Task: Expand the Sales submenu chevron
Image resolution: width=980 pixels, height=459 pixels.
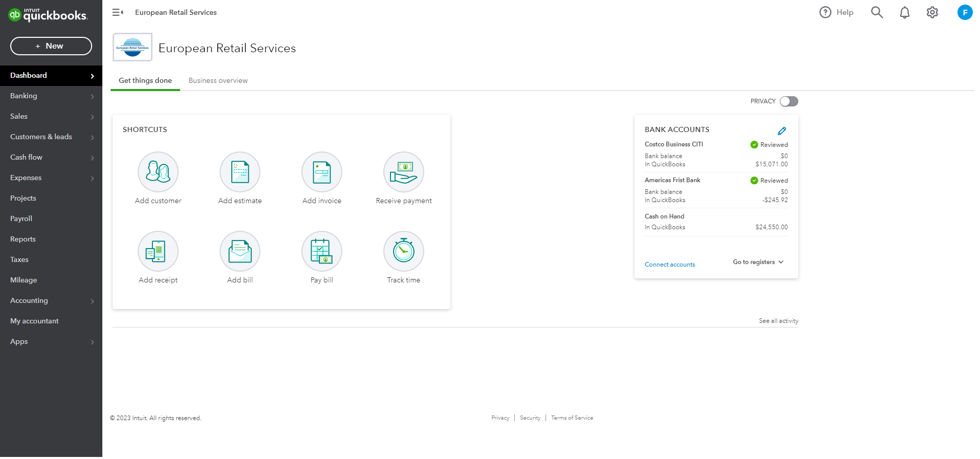Action: [x=92, y=117]
